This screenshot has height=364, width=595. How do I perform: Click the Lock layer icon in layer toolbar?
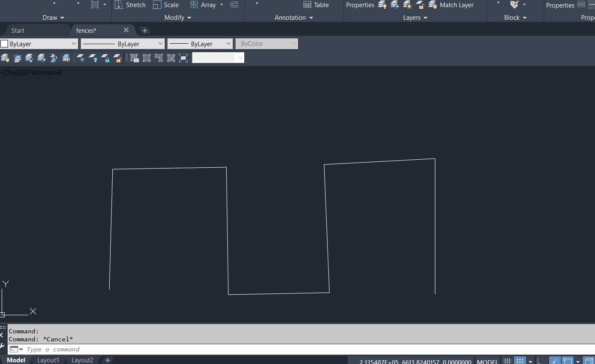pos(106,58)
